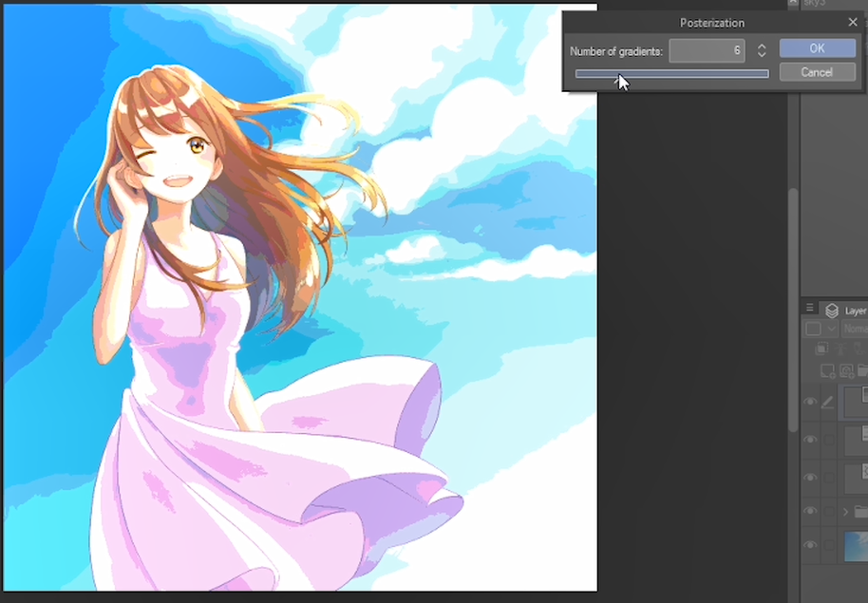Open the Normal blending mode dropdown
The image size is (868, 603).
pos(854,330)
